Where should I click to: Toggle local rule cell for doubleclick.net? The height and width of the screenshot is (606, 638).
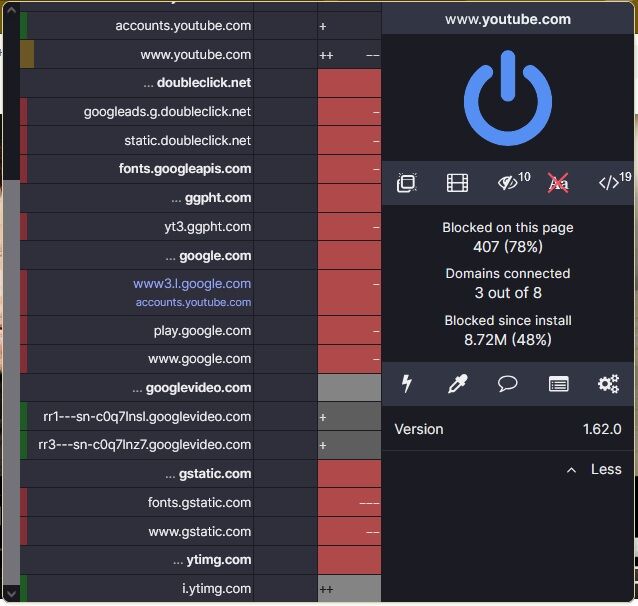(349, 83)
